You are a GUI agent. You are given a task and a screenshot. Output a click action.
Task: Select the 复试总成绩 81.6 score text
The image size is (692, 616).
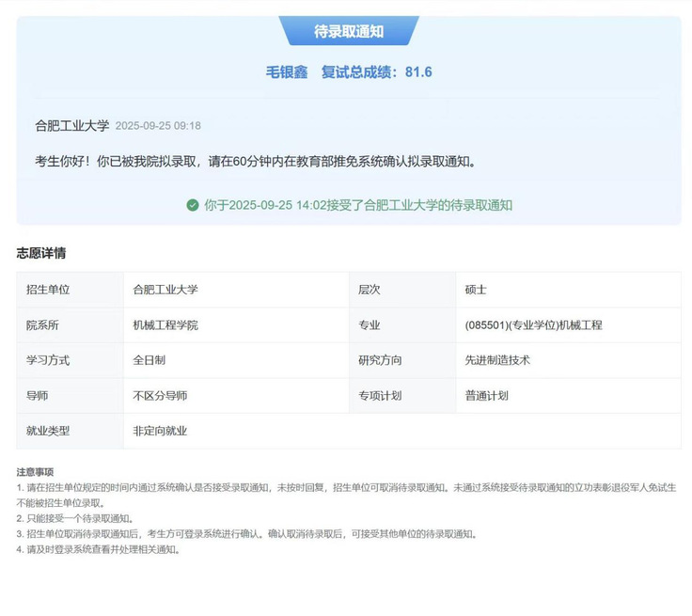click(377, 72)
